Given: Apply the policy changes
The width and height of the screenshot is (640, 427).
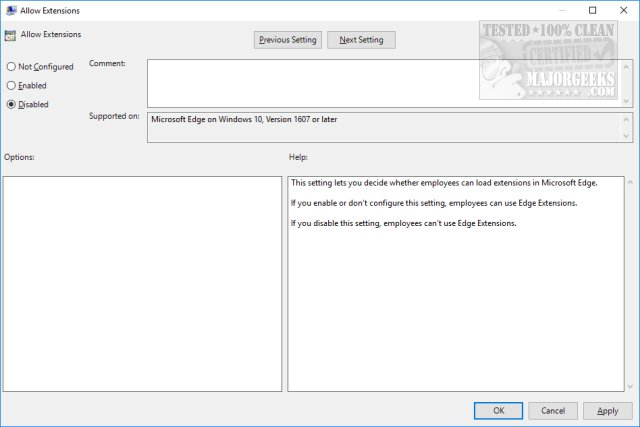Looking at the screenshot, I should (x=607, y=411).
